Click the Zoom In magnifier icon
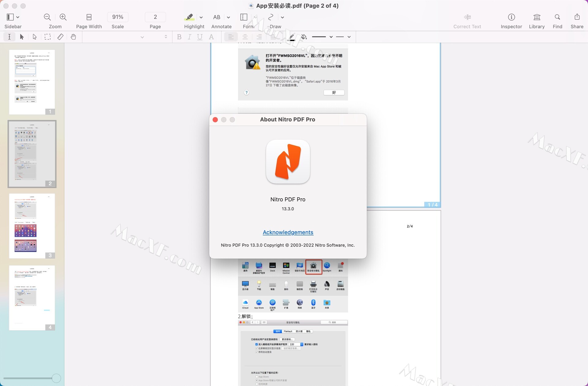The height and width of the screenshot is (386, 588). pos(63,17)
